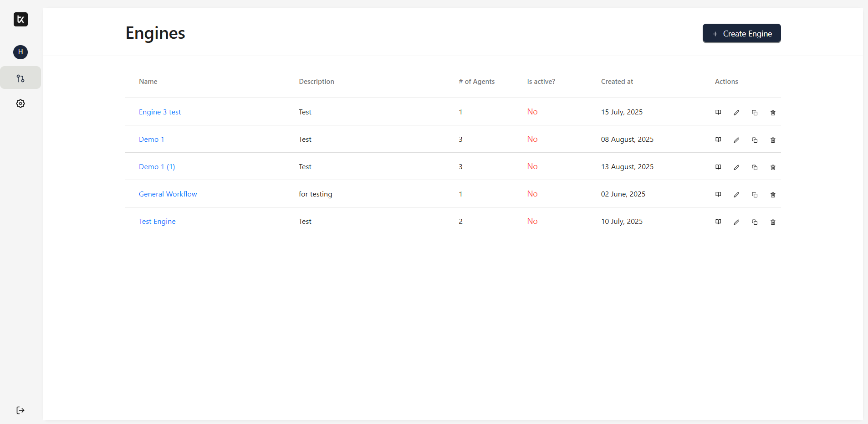Open the General Workflow engine link

pos(168,194)
